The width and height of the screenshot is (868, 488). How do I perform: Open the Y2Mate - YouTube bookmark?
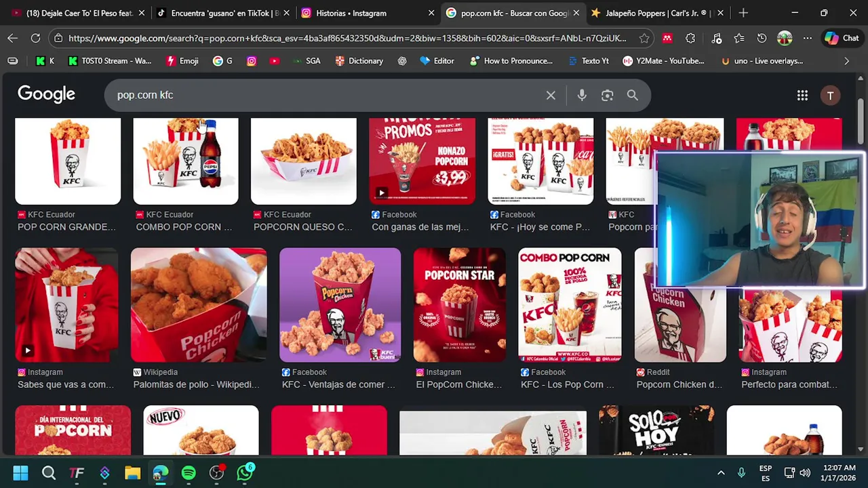[x=664, y=61]
